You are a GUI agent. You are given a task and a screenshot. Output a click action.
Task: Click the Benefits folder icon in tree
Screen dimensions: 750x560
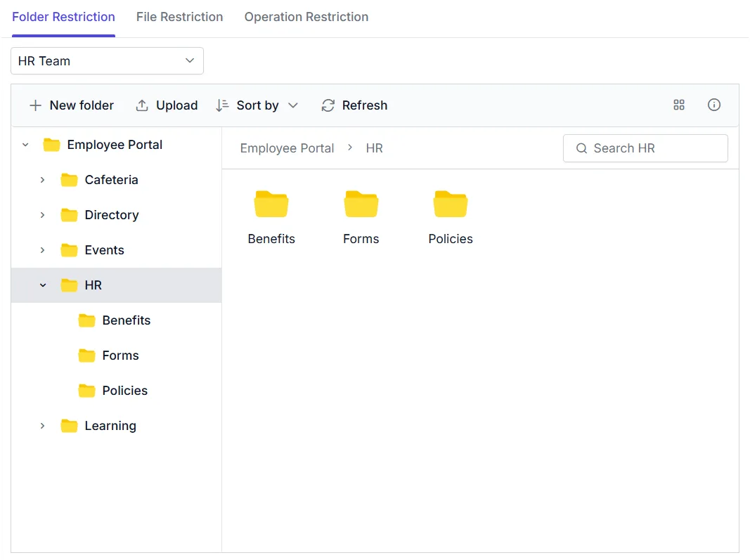coord(86,320)
